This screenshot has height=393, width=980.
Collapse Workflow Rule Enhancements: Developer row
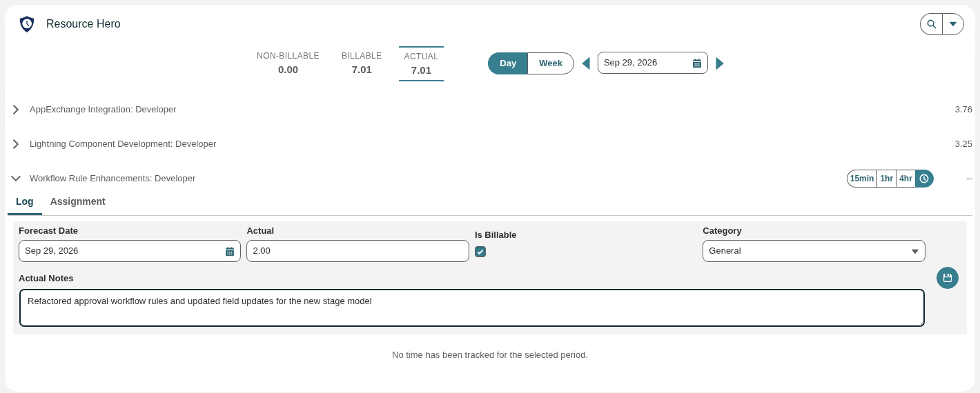coord(16,179)
